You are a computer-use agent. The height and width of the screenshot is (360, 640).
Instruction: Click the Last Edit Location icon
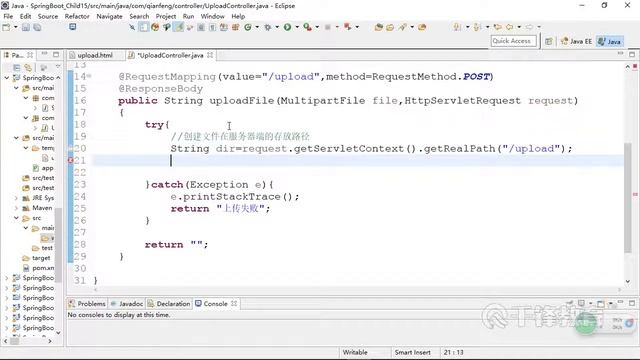498,27
